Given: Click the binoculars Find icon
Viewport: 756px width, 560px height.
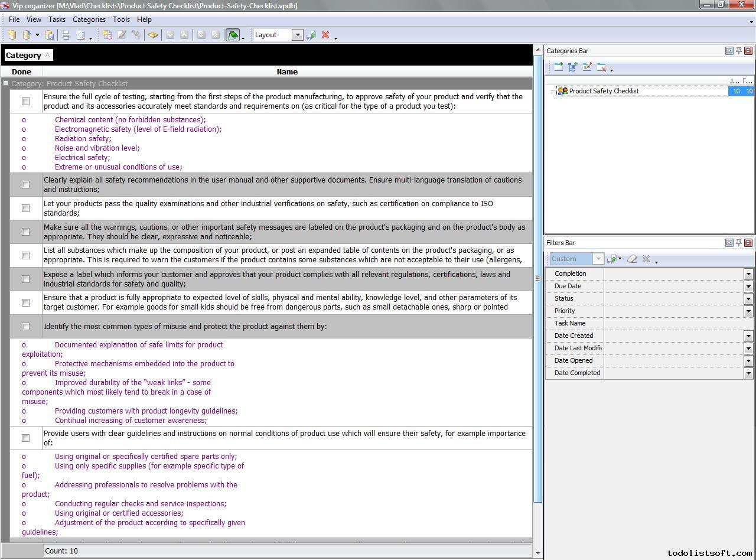Looking at the screenshot, I should 153,35.
